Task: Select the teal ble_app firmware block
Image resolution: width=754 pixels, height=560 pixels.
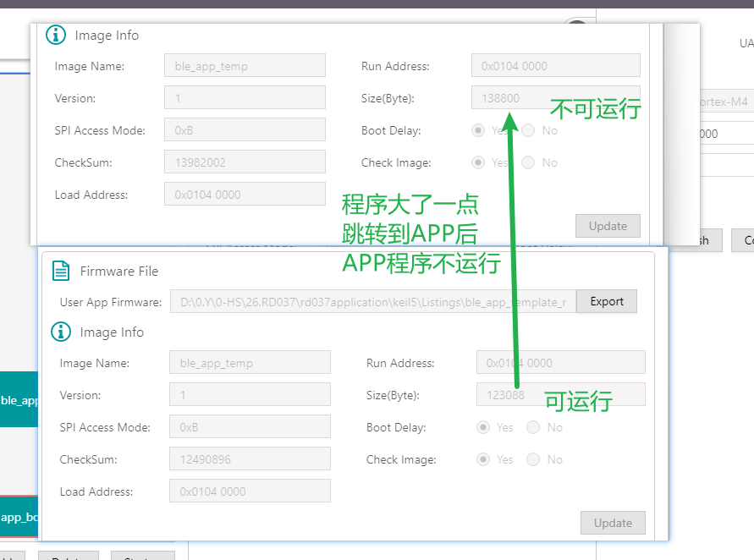Action: pos(19,399)
